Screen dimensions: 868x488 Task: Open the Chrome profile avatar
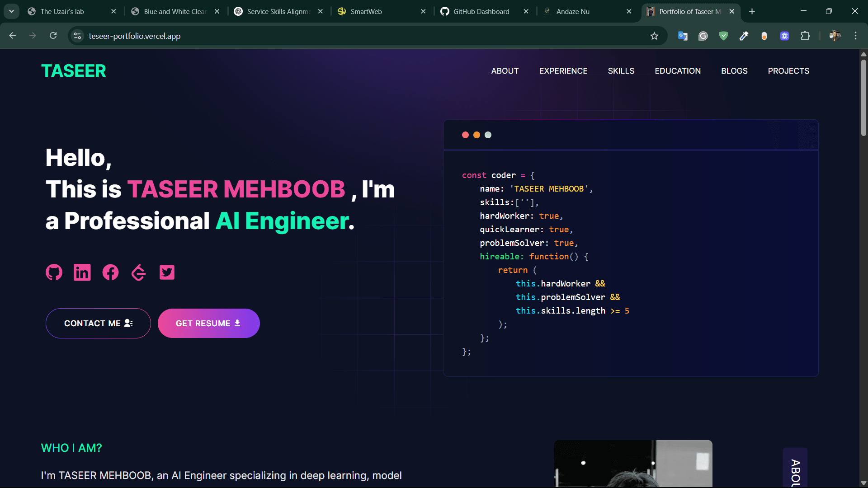click(834, 36)
